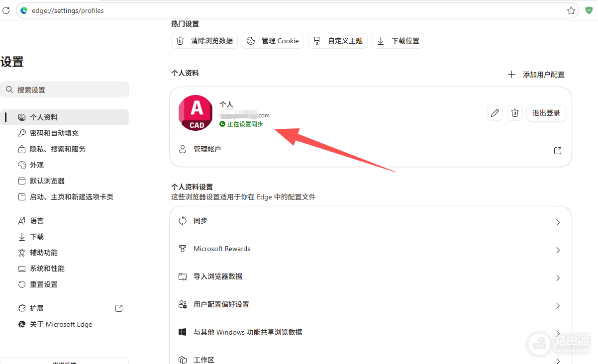Click the browser refresh icon

tap(6, 10)
